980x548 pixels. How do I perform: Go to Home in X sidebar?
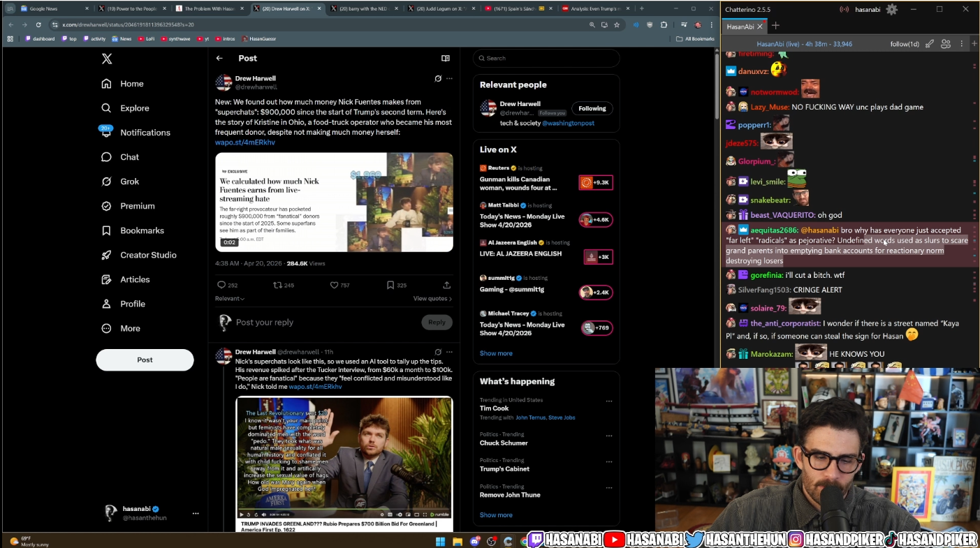coord(122,84)
